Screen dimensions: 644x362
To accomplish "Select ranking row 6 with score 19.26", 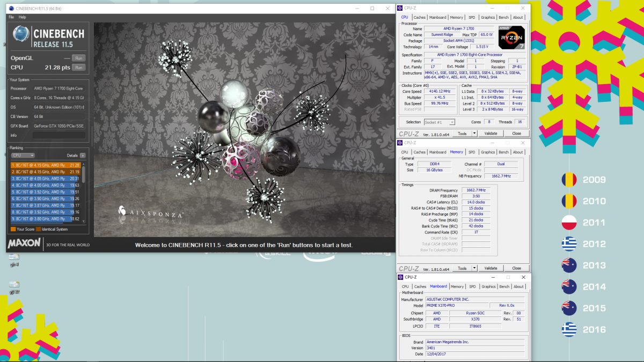I will click(x=46, y=198).
